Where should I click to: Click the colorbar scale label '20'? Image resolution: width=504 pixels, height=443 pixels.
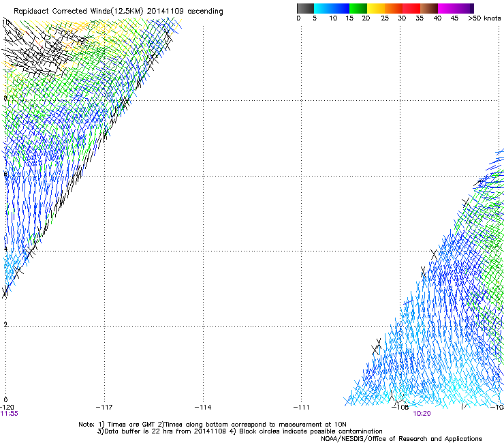click(366, 18)
